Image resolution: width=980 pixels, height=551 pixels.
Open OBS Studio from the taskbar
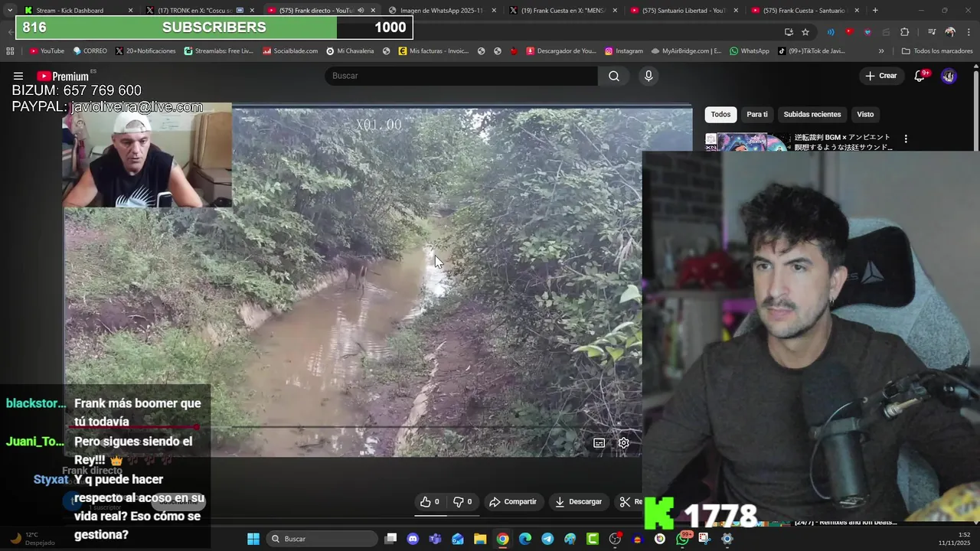point(615,539)
